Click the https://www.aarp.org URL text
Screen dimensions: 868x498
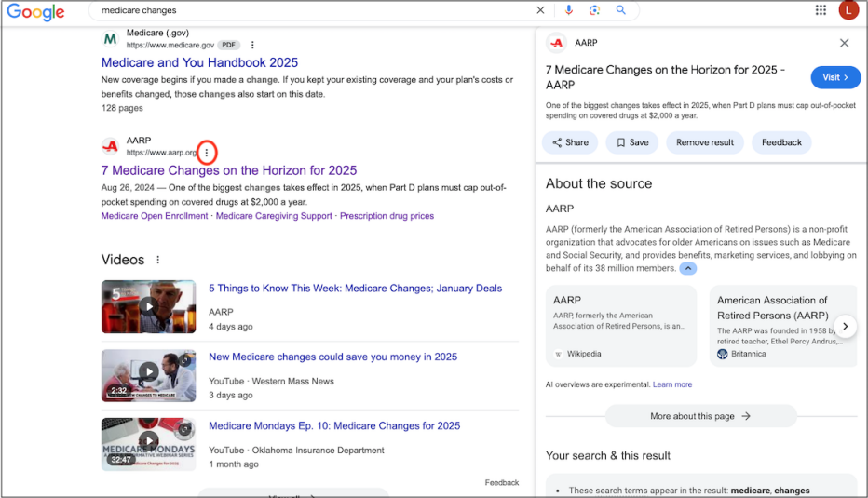(x=161, y=152)
